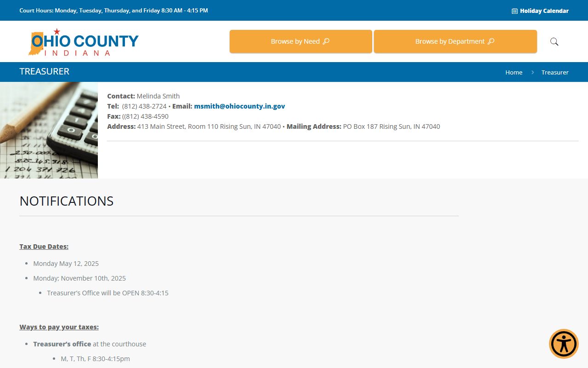Click the breadcrumb chevron separator

click(532, 72)
